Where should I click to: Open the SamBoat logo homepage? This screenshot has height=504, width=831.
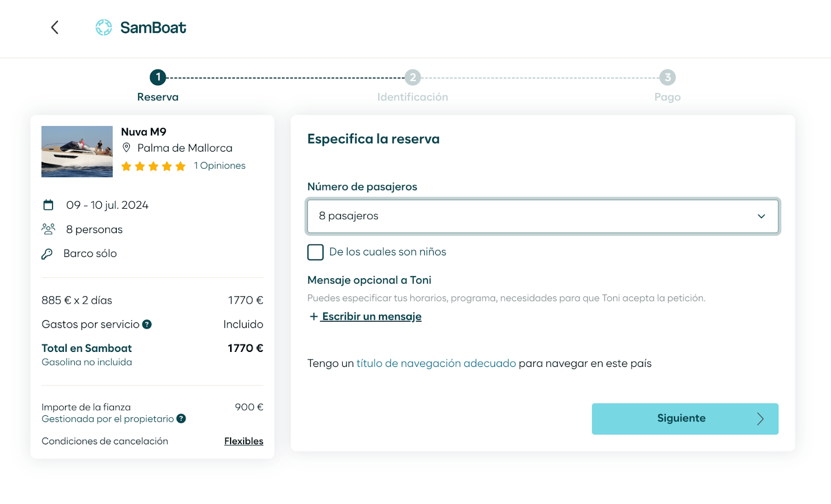tap(141, 28)
